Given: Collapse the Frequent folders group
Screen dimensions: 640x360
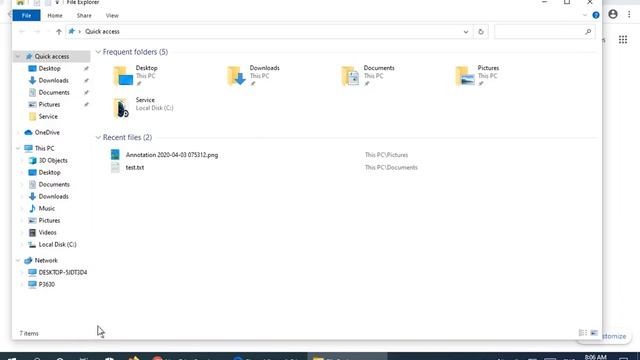Looking at the screenshot, I should pyautogui.click(x=98, y=52).
